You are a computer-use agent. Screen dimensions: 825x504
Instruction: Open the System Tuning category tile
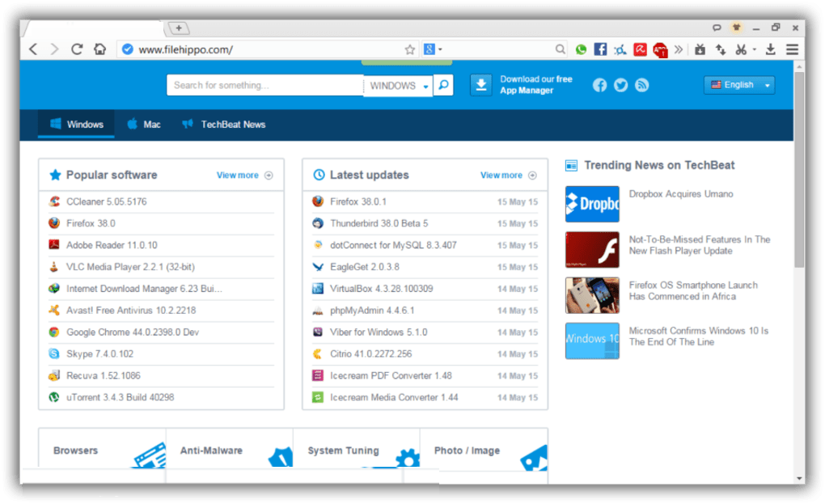click(357, 448)
